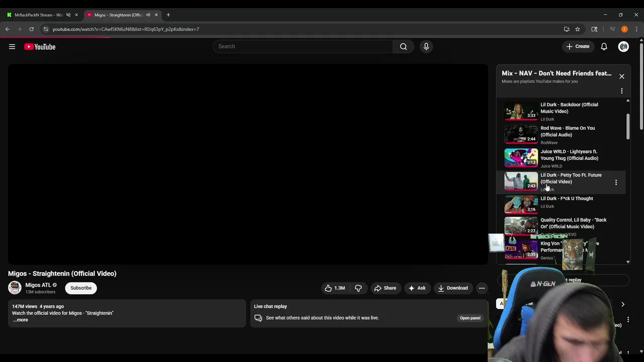This screenshot has width=644, height=362.
Task: Subscribe to Migos ATL channel
Action: (81, 288)
